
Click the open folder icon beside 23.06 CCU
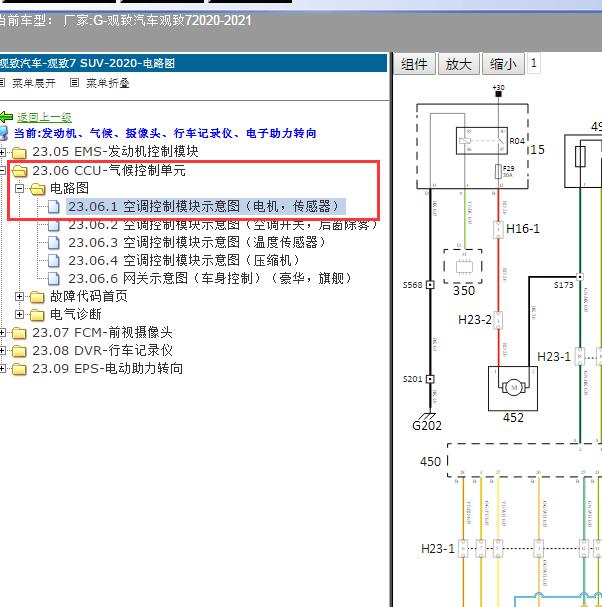[20, 171]
